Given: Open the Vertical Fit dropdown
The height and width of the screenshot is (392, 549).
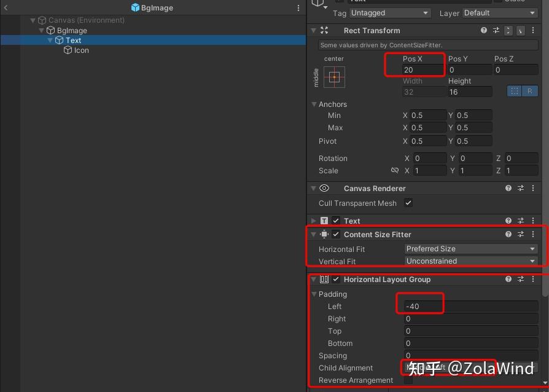Looking at the screenshot, I should [x=471, y=261].
